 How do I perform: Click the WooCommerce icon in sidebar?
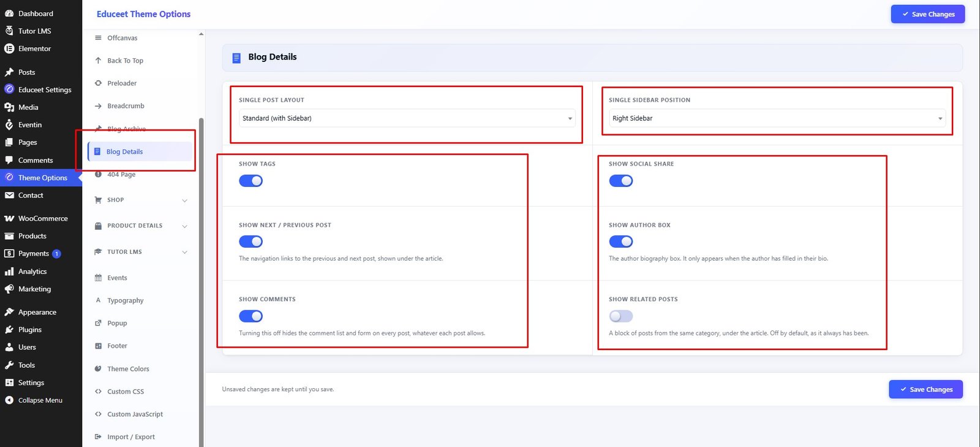[9, 218]
